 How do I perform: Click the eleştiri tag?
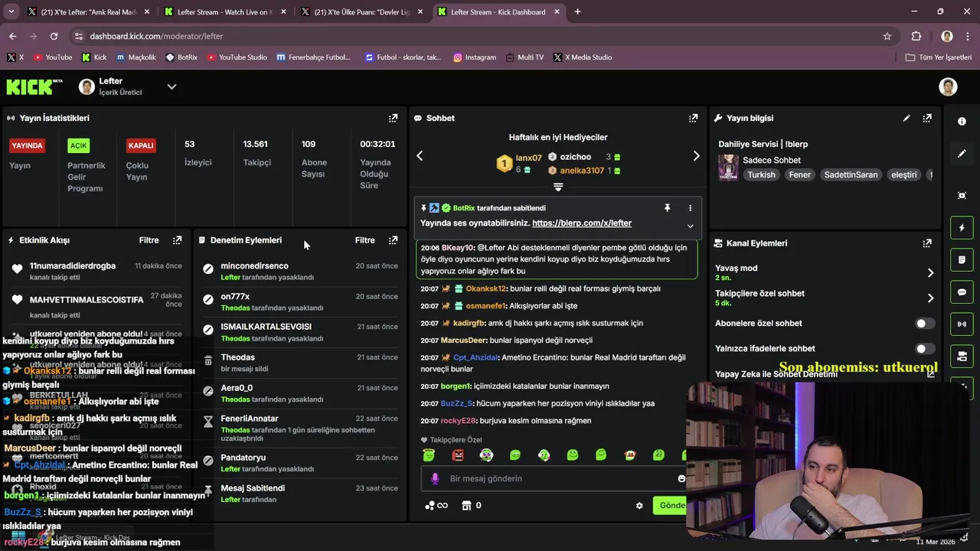click(903, 175)
